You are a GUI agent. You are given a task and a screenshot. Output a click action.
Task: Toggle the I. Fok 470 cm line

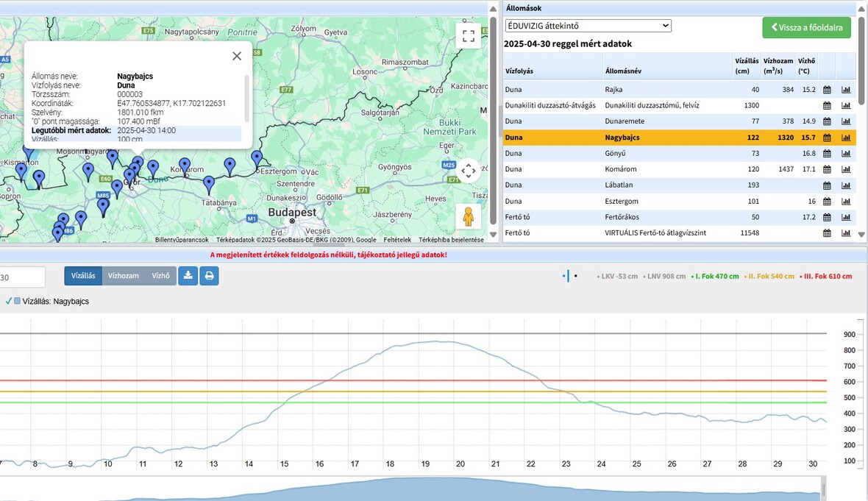click(715, 277)
